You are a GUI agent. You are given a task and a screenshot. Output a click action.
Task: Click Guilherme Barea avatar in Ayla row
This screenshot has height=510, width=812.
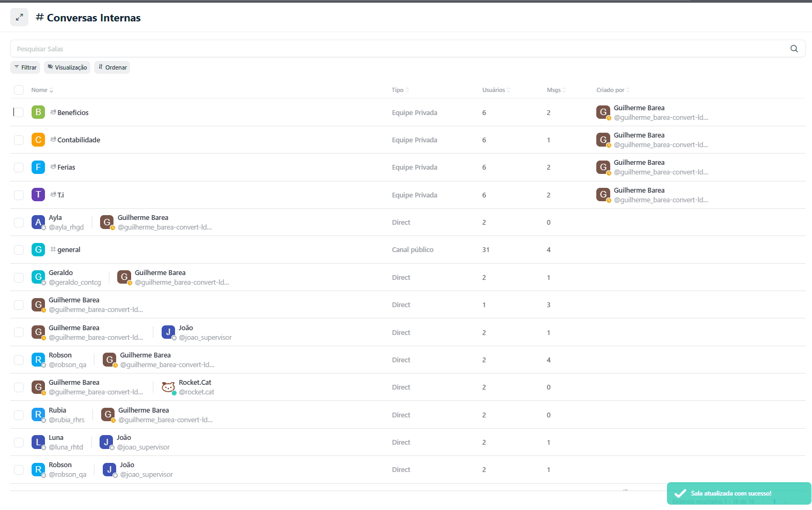coord(107,222)
